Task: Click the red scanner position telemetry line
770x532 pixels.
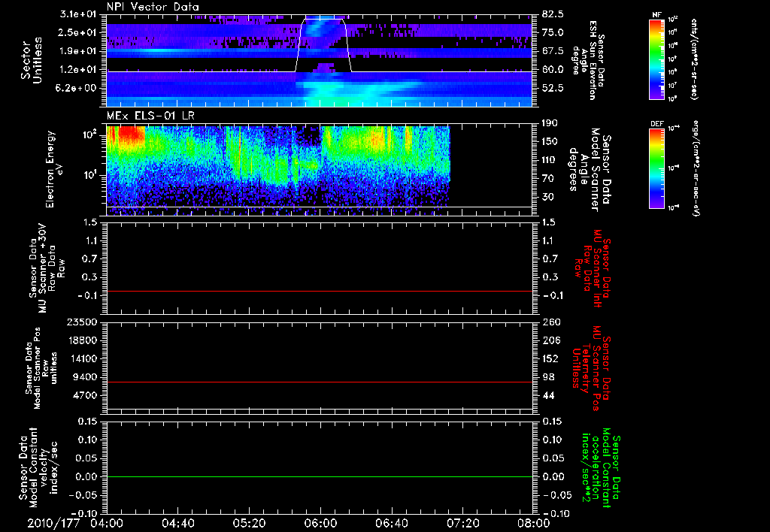Action: coord(320,382)
